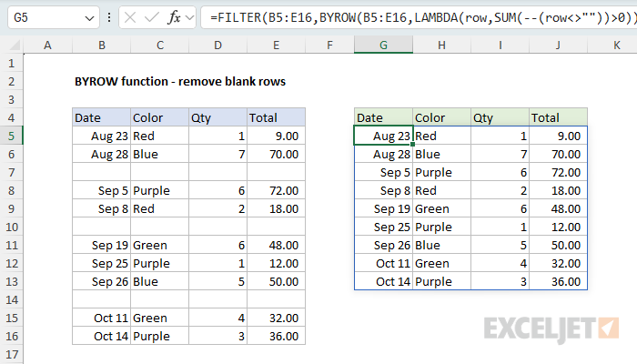Select row 1 header
The width and height of the screenshot is (637, 364).
click(11, 63)
